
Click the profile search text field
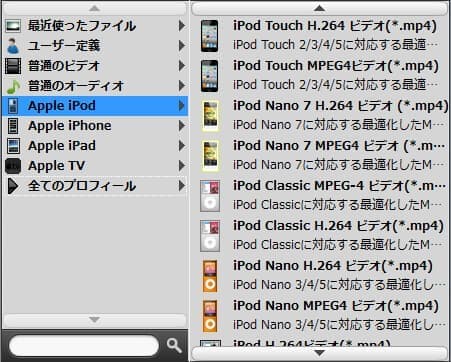pyautogui.click(x=84, y=346)
